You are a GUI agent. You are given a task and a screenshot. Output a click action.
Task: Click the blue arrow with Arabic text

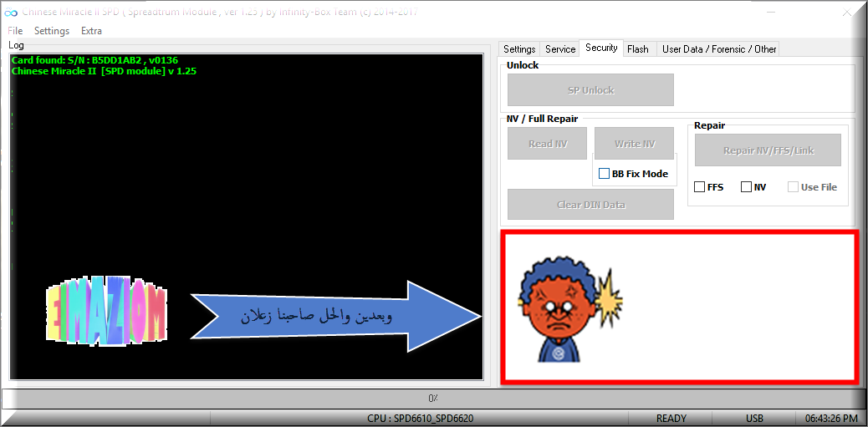click(335, 317)
